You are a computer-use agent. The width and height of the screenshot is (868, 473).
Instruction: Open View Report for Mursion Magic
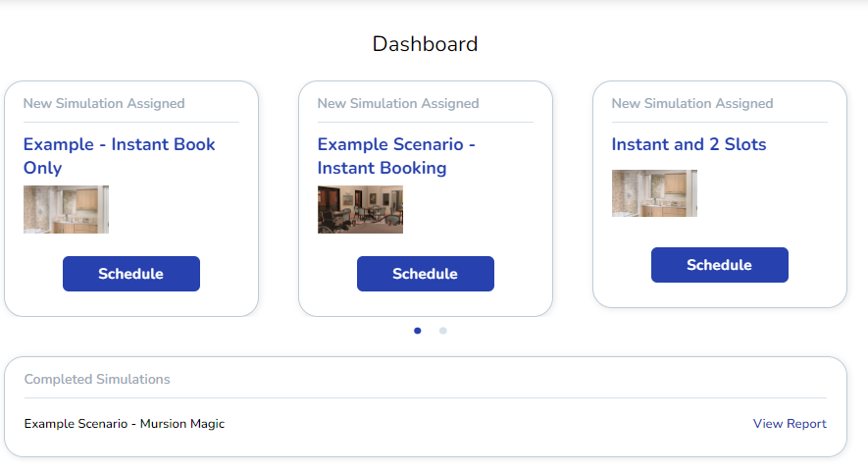click(x=790, y=424)
